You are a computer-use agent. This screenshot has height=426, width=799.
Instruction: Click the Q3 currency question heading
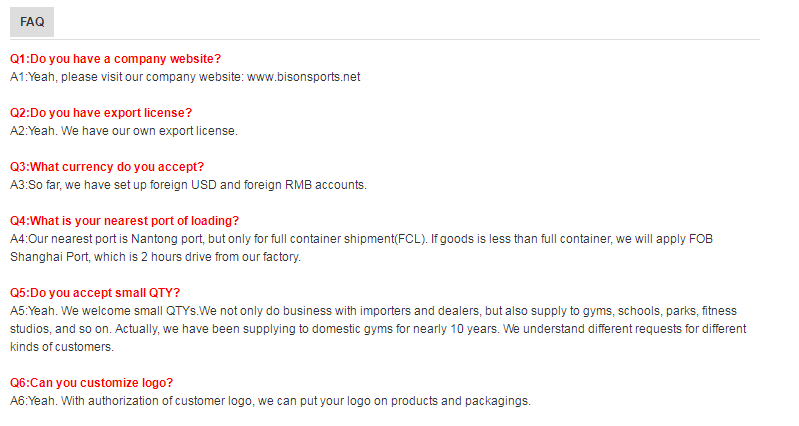107,167
